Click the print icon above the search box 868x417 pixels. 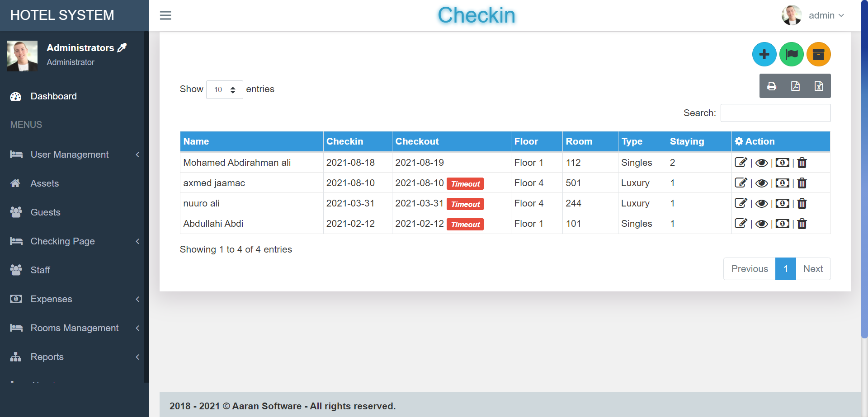[772, 86]
